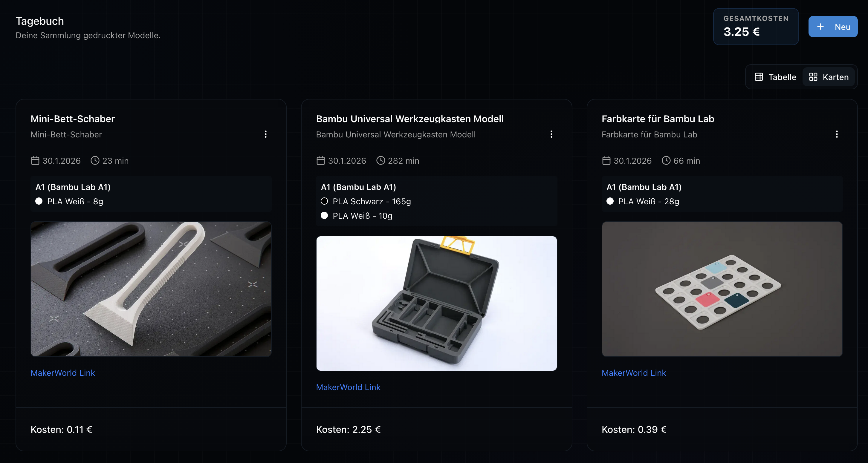The height and width of the screenshot is (463, 868).
Task: Click the cards grid icon beside Karten
Action: (x=813, y=77)
